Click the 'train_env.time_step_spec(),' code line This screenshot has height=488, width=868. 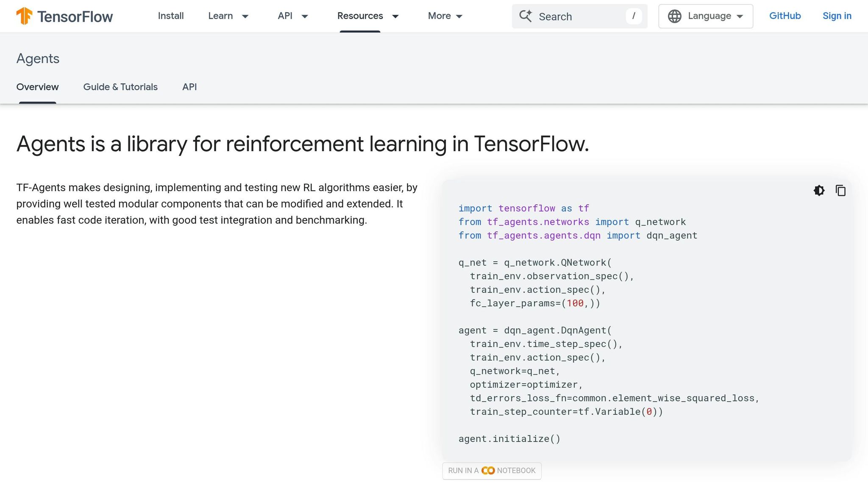546,344
